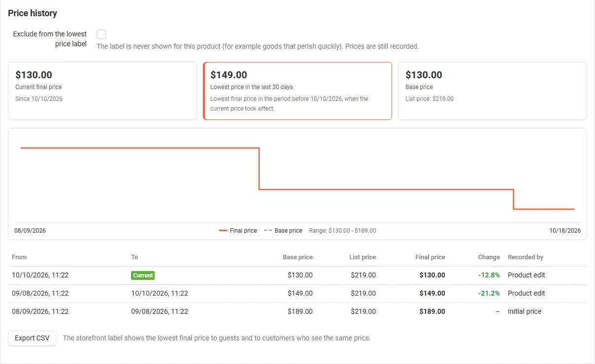Click the Price history heading

pyautogui.click(x=33, y=13)
